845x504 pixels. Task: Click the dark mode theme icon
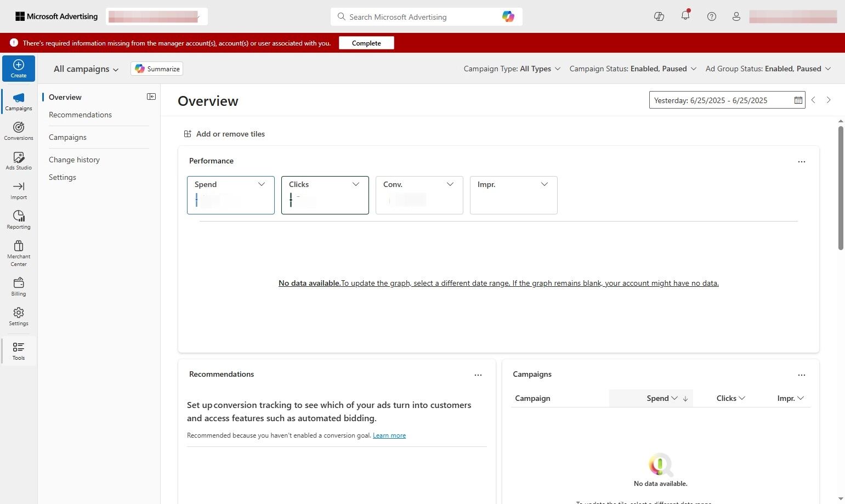pos(659,16)
